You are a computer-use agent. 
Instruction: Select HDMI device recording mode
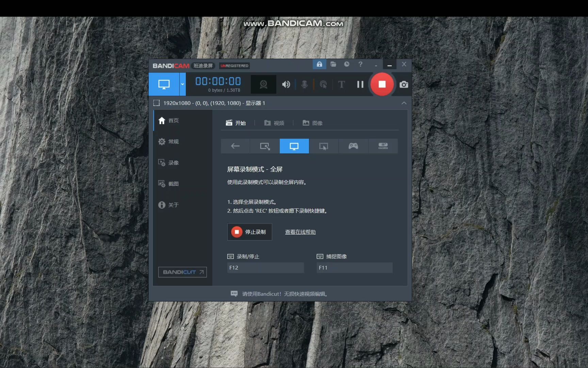[383, 146]
